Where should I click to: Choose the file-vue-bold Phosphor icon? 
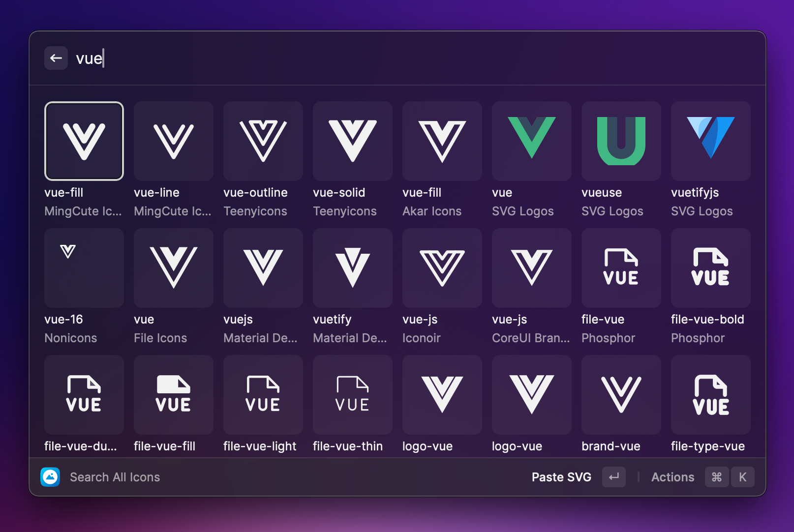pyautogui.click(x=710, y=268)
